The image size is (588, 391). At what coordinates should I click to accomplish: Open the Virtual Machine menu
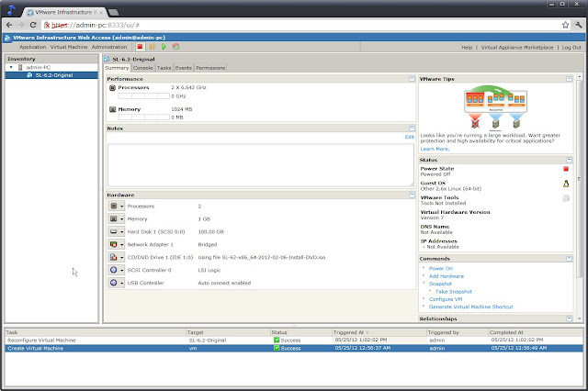[69, 47]
